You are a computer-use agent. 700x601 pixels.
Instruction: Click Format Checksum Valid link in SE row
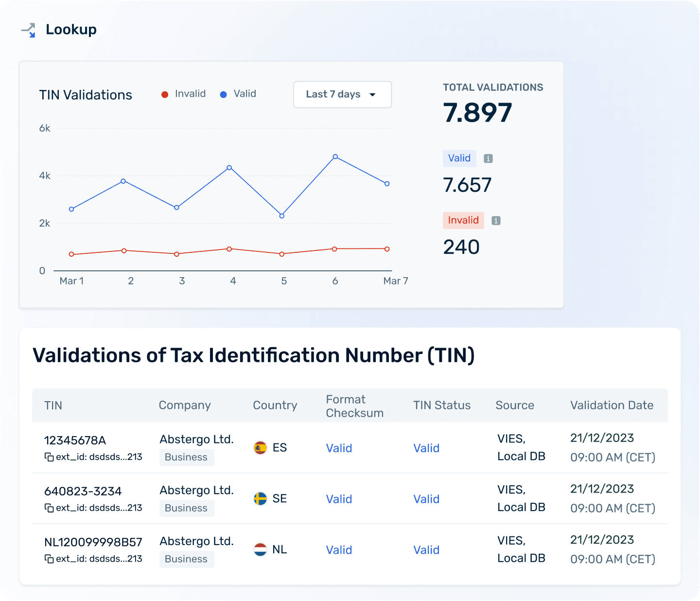click(x=339, y=499)
